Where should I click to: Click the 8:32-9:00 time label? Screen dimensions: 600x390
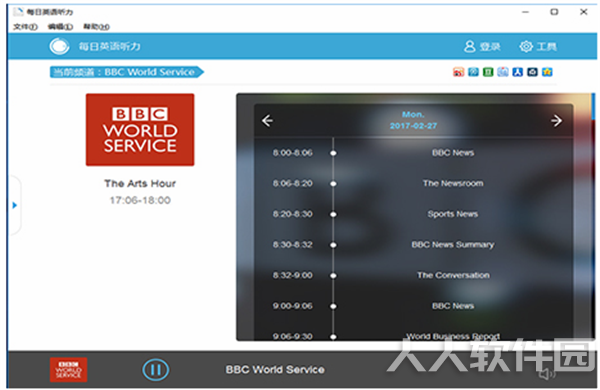(293, 275)
